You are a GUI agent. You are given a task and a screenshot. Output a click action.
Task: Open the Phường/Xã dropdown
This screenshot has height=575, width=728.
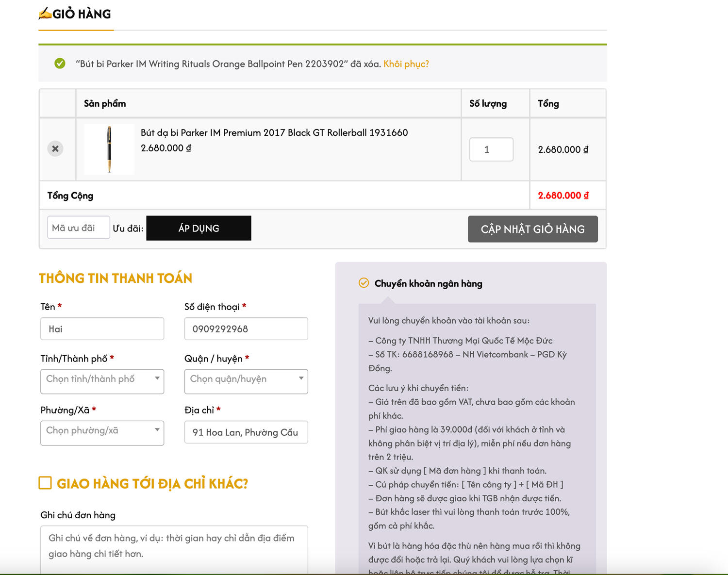click(x=102, y=433)
